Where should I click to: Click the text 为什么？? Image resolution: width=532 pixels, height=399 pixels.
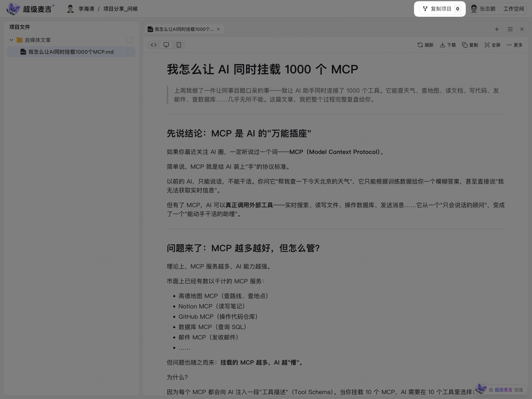click(177, 377)
